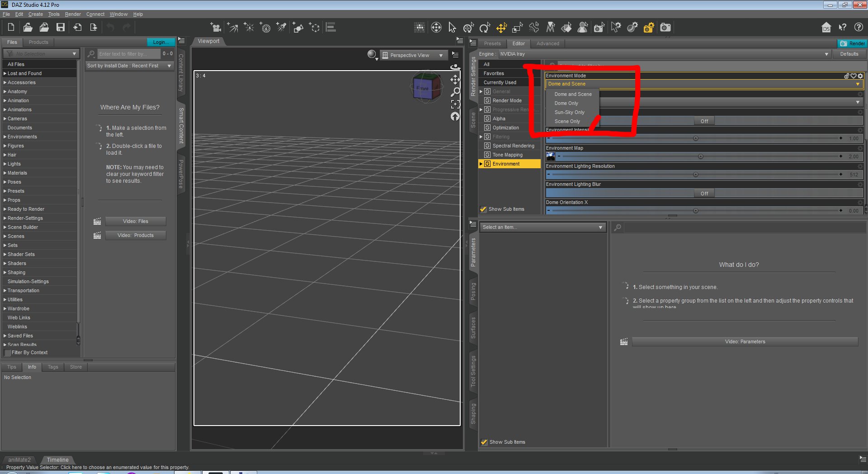Select the highlighted Universal move tool
Viewport: 868px width, 474px height.
coord(501,28)
